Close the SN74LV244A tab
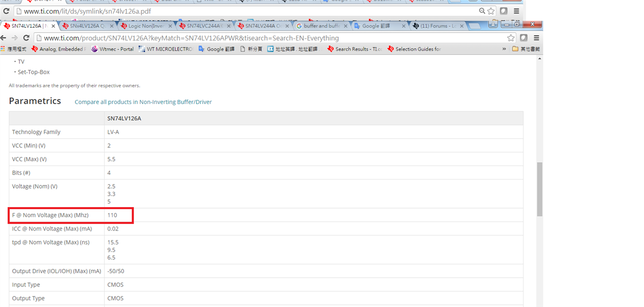This screenshot has height=307, width=644. [287, 26]
